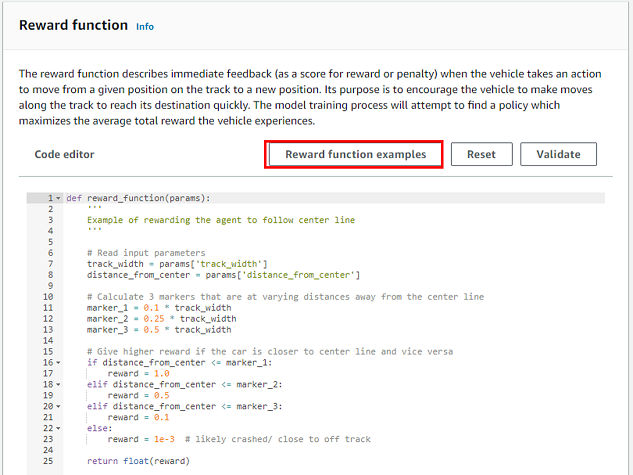Fold the first elif block at line 18
Viewport: 633px width, 475px height.
tap(58, 384)
